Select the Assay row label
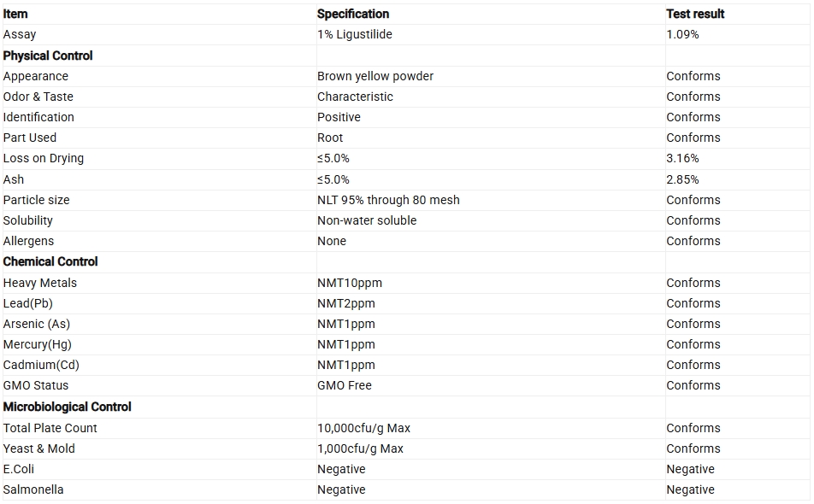This screenshot has width=814, height=504. [x=20, y=35]
